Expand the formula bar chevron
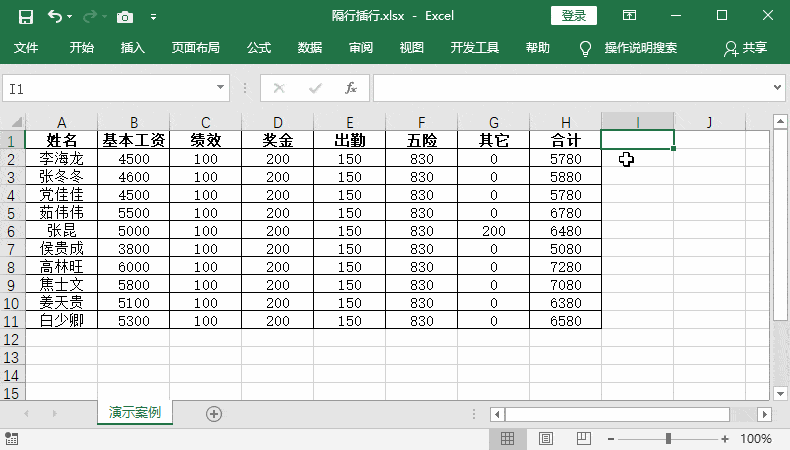Viewport: 790px width, 450px height. tap(777, 88)
